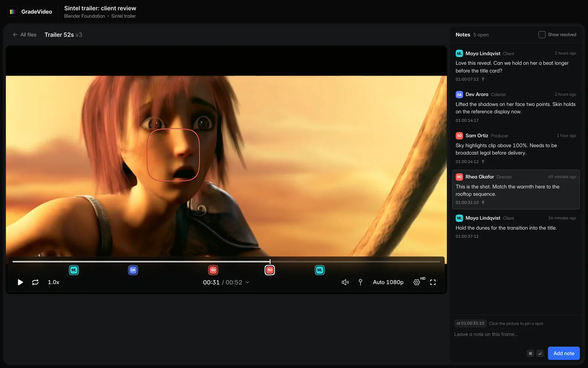
Task: Enter fullscreen mode
Action: tap(433, 282)
